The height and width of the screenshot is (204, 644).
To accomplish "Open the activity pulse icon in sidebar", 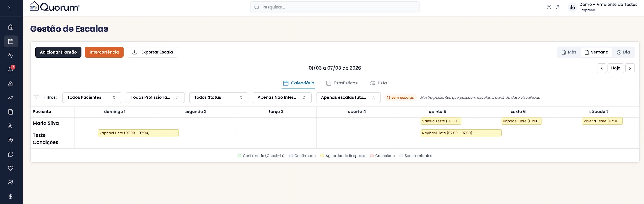I will pyautogui.click(x=10, y=55).
